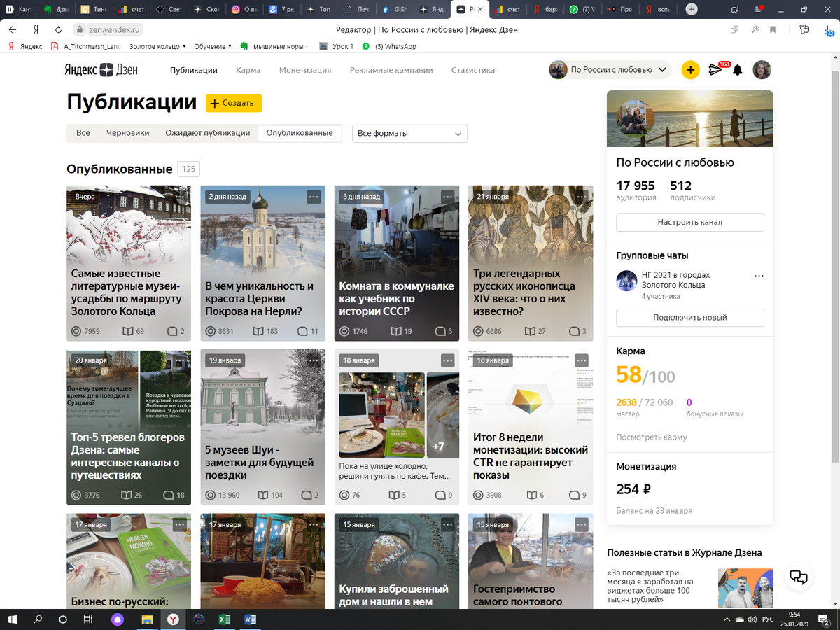The image size is (840, 630).
Task: Expand Золотое кольцо bookmarks folder
Action: pos(157,46)
